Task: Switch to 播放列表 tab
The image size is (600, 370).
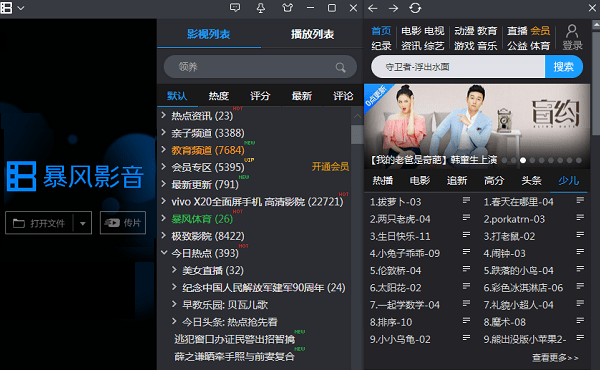Action: point(312,34)
